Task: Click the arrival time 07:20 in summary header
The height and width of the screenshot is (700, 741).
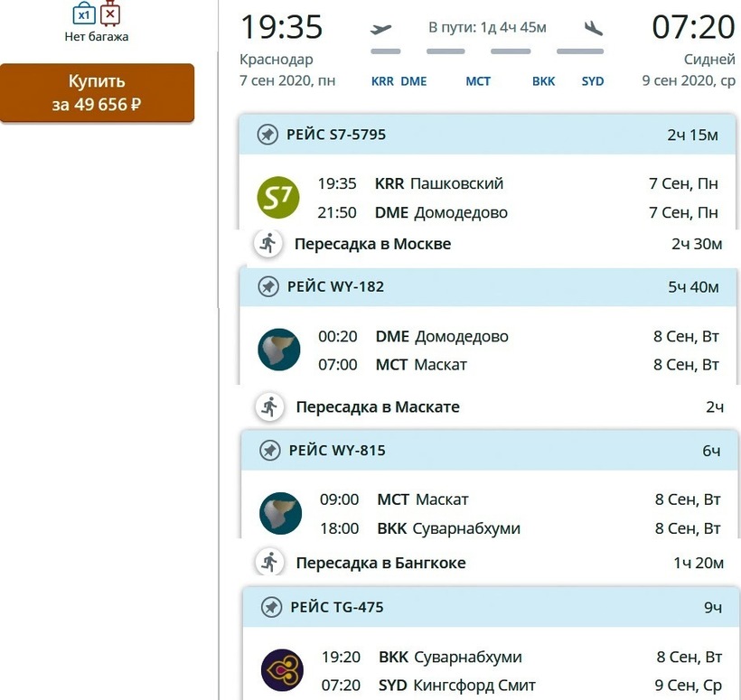Action: 693,27
